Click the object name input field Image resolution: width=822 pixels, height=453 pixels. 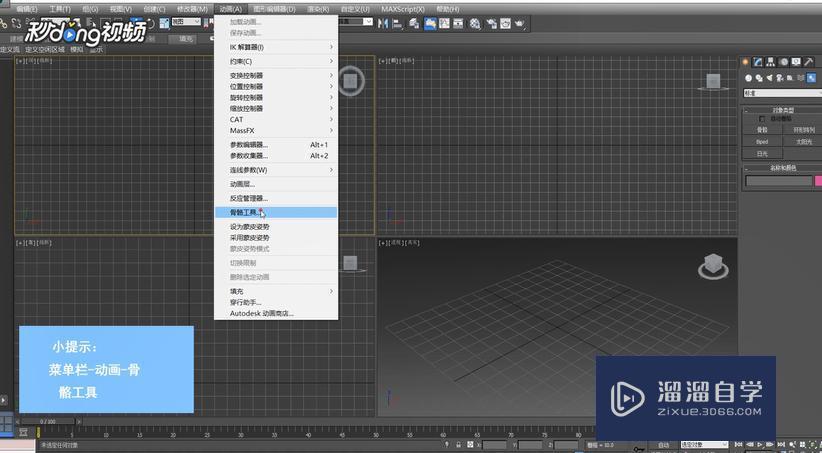click(x=779, y=180)
